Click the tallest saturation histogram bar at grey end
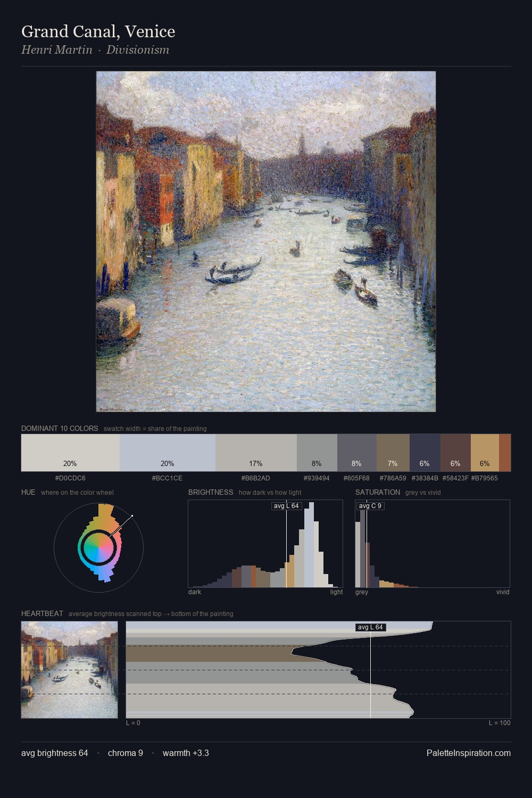The image size is (532, 798). coord(363,545)
